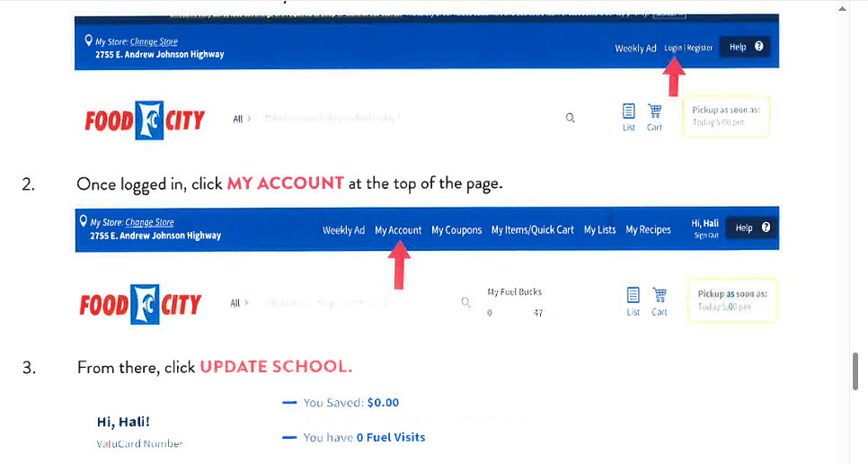Click the search magnifier icon in the logged-out Food City header
Viewport: 868px width, 464px height.
(x=571, y=118)
